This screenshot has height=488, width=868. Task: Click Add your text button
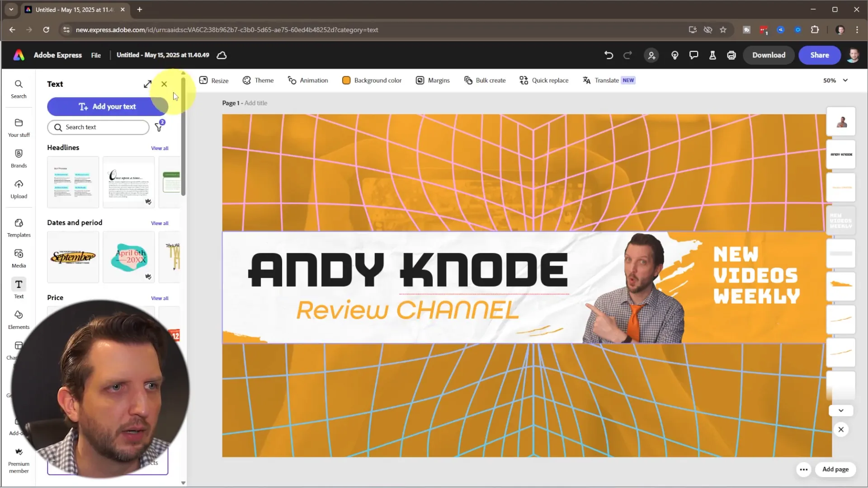pyautogui.click(x=107, y=107)
